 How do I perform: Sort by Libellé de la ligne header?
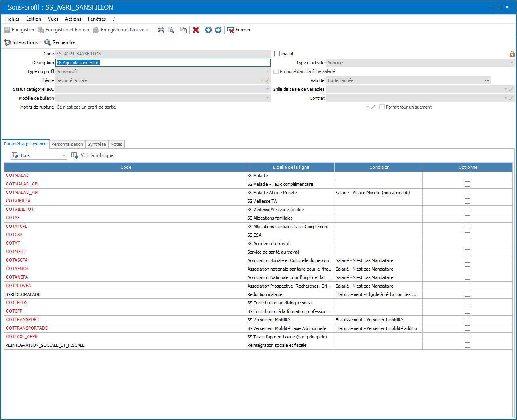pos(290,167)
